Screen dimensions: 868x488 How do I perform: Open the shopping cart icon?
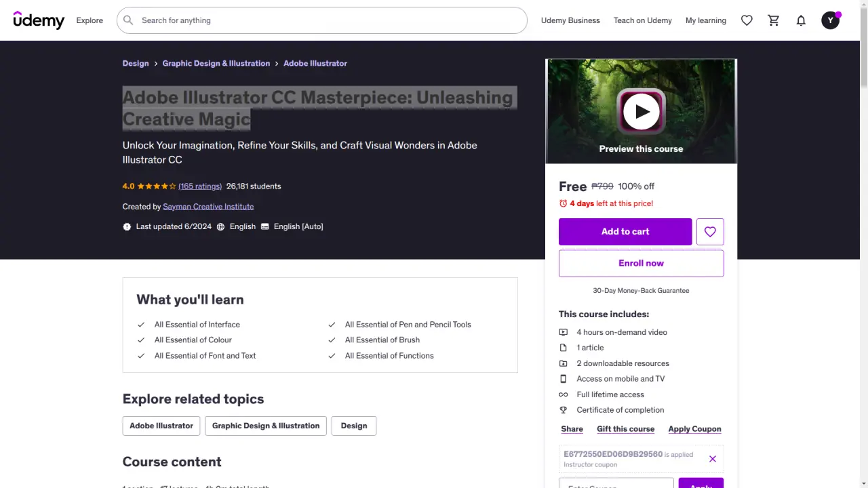click(x=774, y=20)
